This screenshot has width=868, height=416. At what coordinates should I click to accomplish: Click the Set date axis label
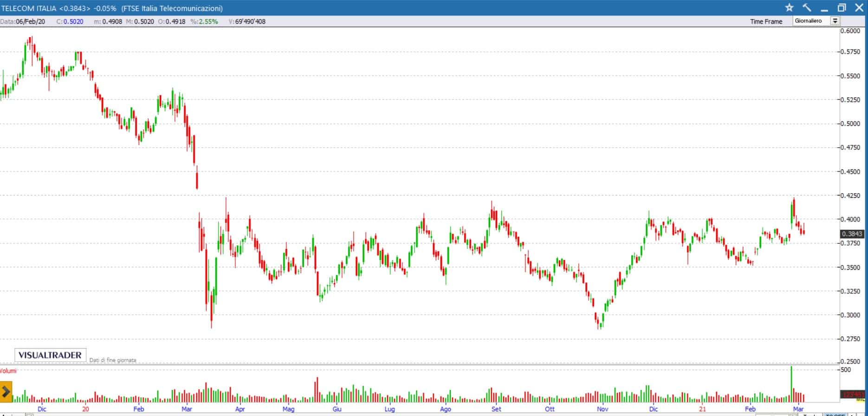click(496, 409)
